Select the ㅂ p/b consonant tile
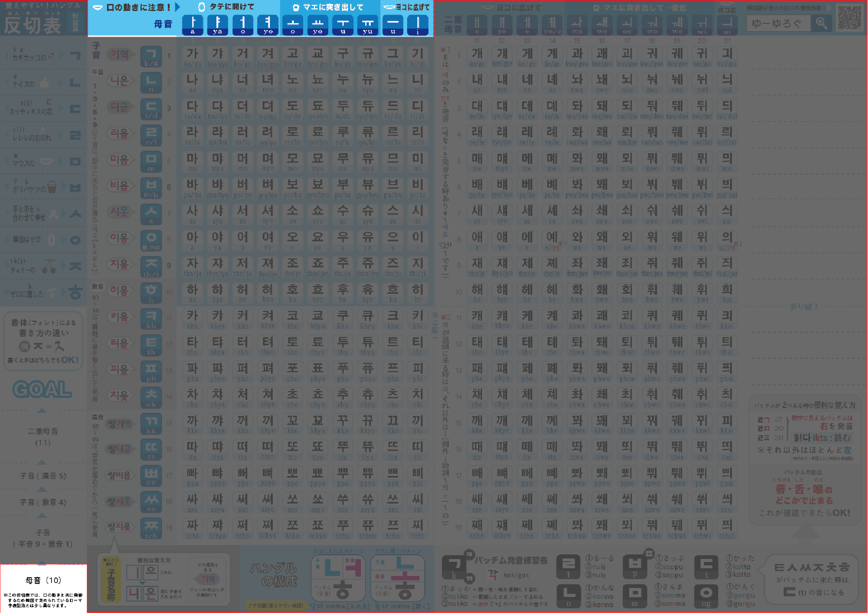Screen dimensions: 868x613 (151, 188)
